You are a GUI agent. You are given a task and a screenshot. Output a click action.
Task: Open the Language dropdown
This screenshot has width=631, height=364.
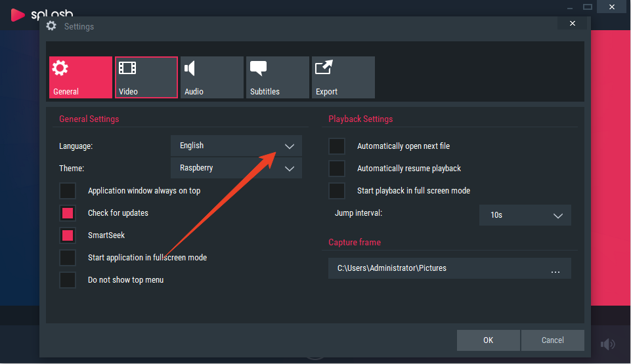236,146
